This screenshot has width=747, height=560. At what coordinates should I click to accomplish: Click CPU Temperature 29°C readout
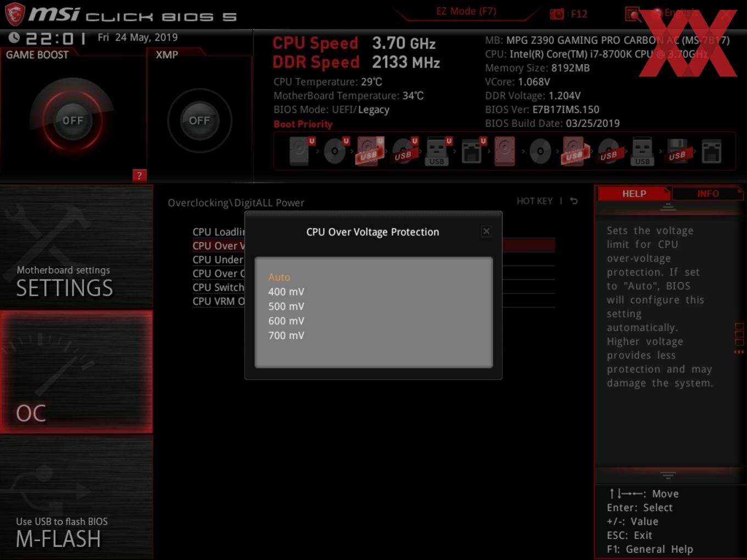pyautogui.click(x=328, y=82)
